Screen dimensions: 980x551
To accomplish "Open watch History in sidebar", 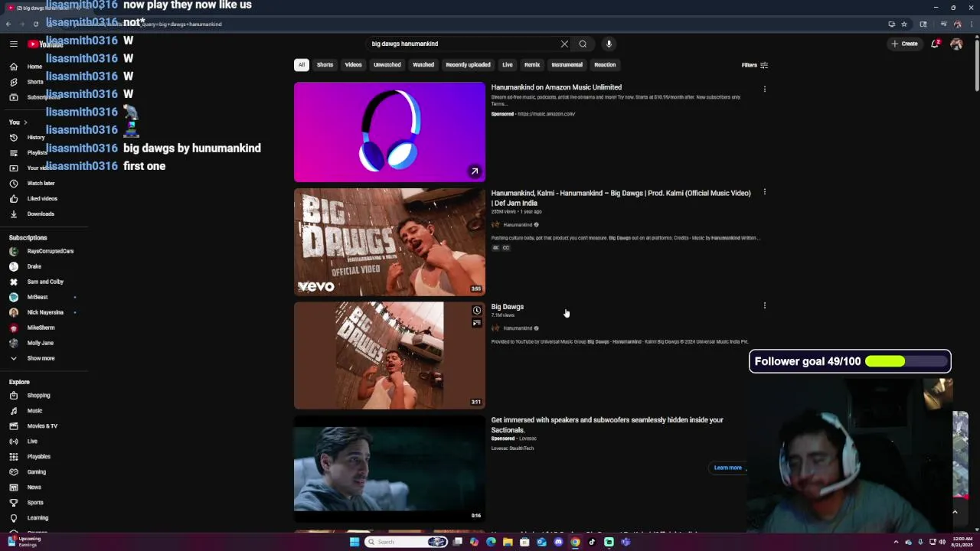I will (28, 138).
